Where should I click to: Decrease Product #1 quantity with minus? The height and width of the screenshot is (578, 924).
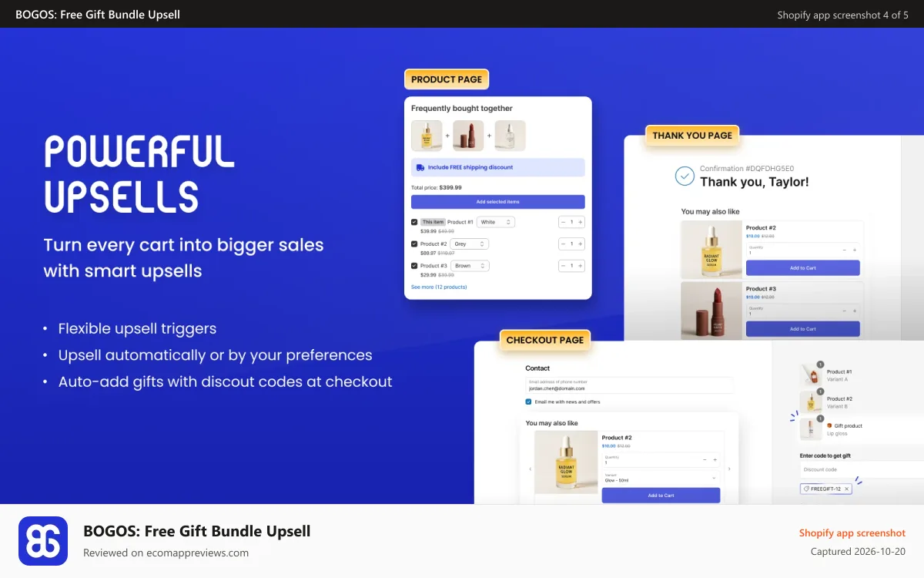(563, 222)
